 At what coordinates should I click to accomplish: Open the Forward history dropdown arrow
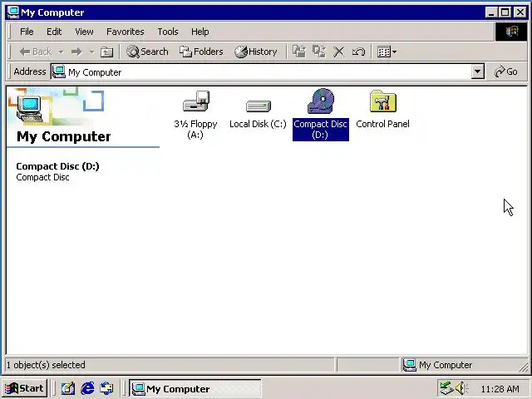92,52
